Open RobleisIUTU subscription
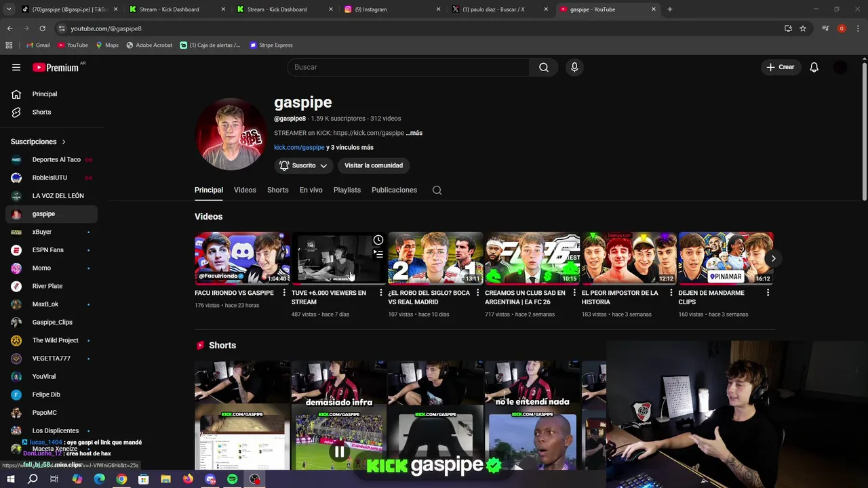868x488 pixels. coord(52,178)
